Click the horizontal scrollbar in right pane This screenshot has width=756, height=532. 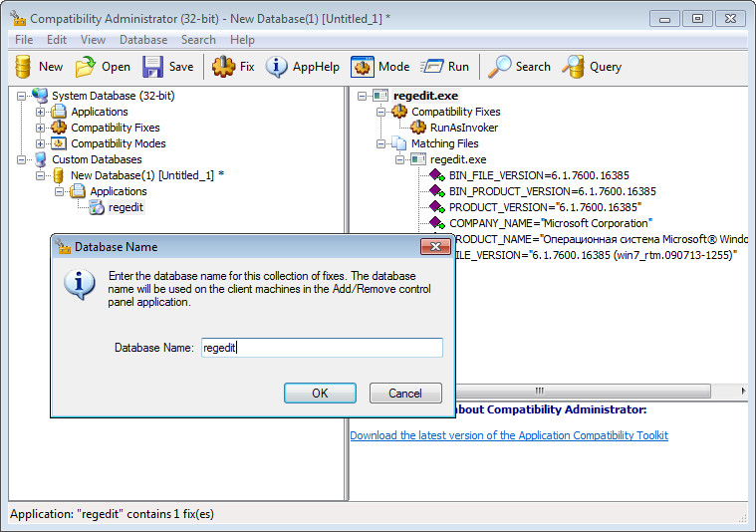click(583, 391)
